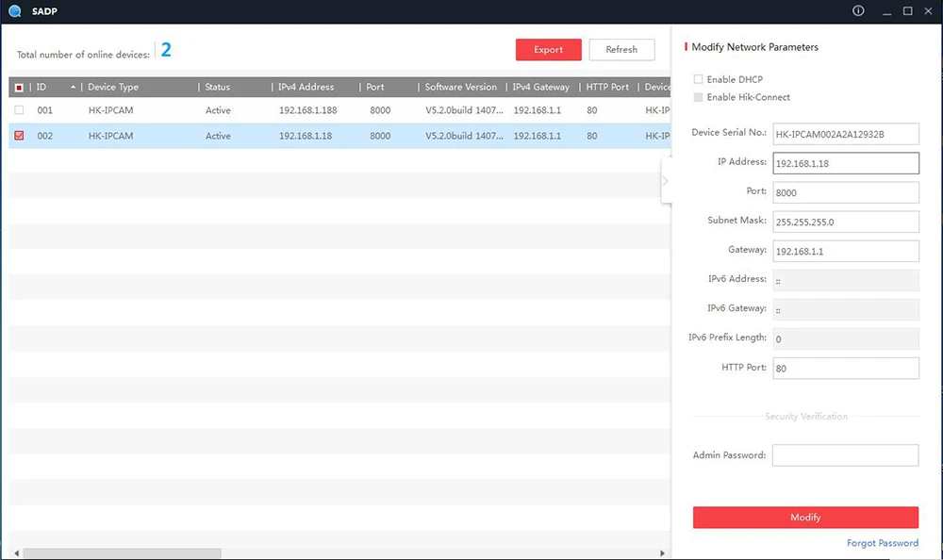Screen dimensions: 943x560
Task: Maximize the SADP window
Action: (x=907, y=10)
